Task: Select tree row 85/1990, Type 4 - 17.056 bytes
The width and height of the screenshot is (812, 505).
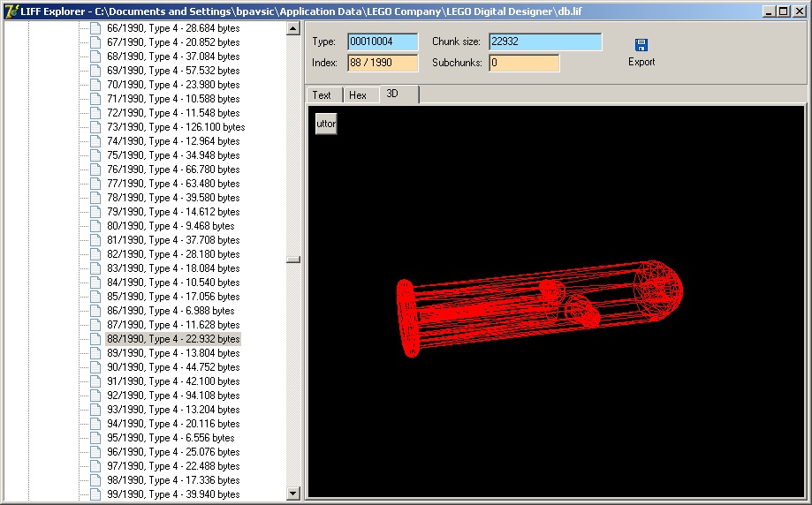Action: [x=173, y=297]
